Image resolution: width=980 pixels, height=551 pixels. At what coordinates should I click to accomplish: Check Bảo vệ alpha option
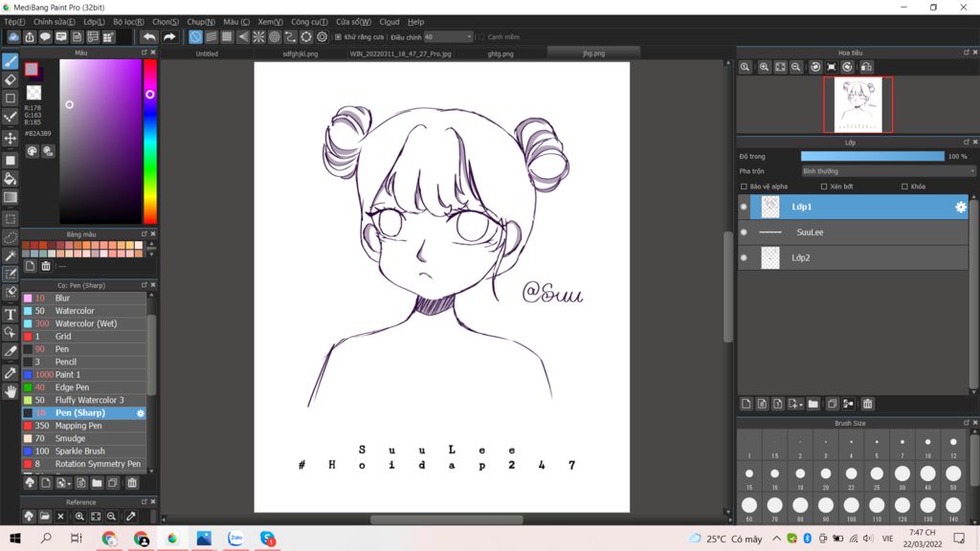click(x=744, y=187)
